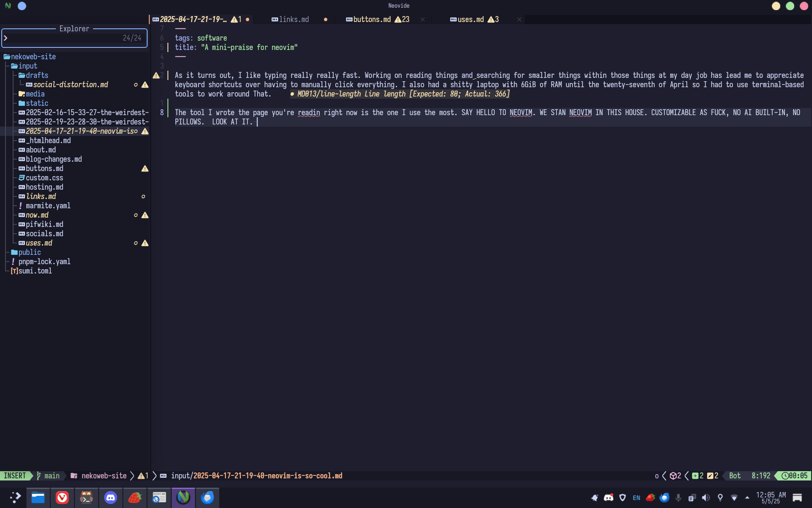Click the Discord tray icon

(609, 498)
